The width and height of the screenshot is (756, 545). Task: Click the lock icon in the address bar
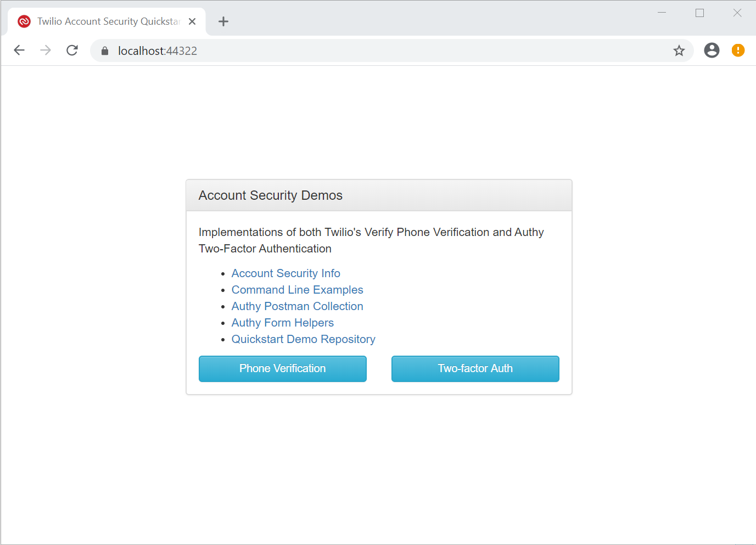tap(105, 51)
